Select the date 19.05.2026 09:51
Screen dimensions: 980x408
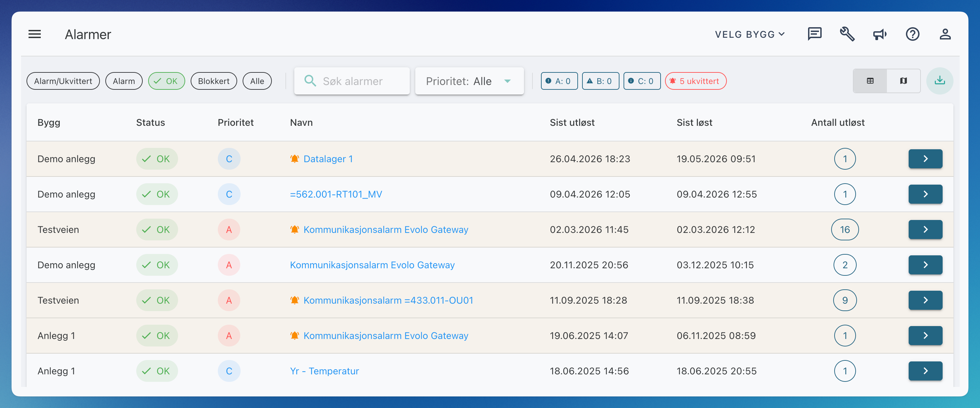pyautogui.click(x=716, y=159)
